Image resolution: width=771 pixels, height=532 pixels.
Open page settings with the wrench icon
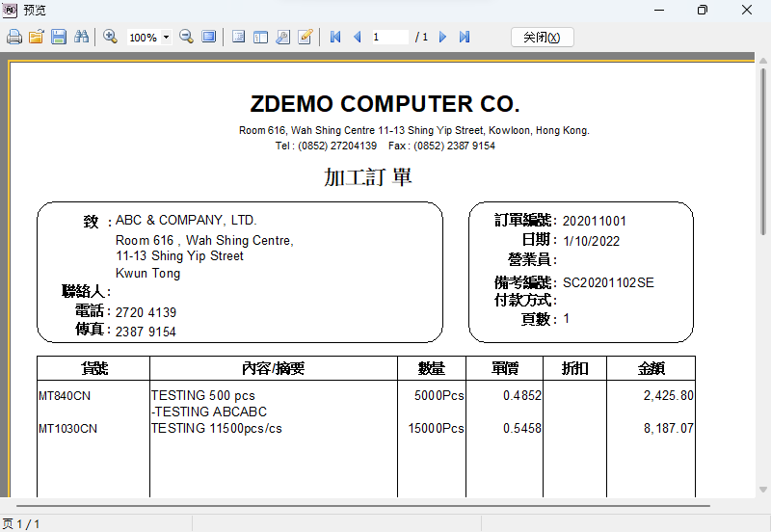pos(282,37)
